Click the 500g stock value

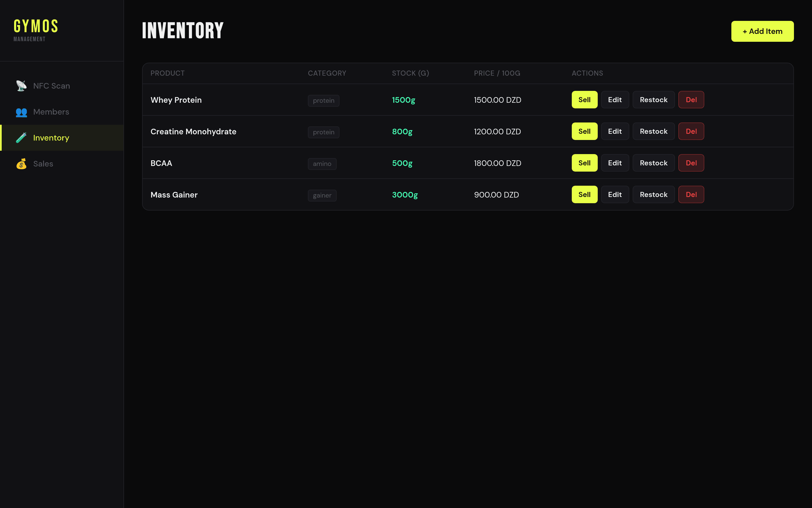click(x=402, y=163)
